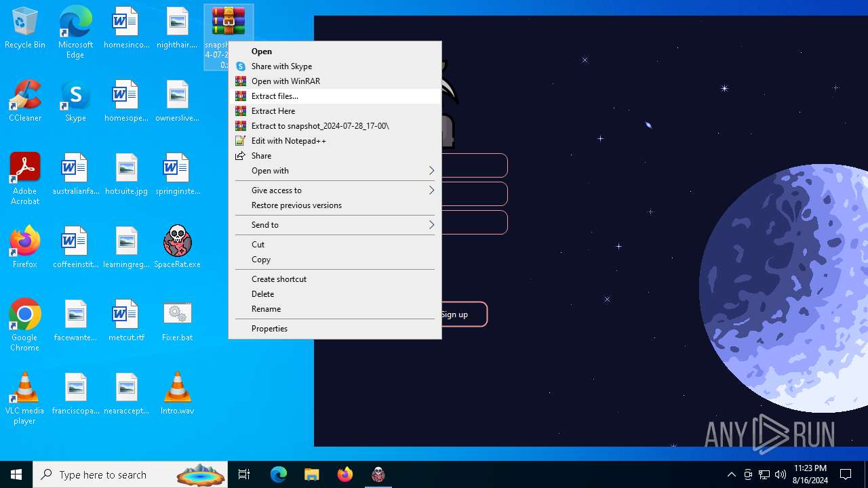Select the nighthair image file icon
Screen dimensions: 868x488
177,28
